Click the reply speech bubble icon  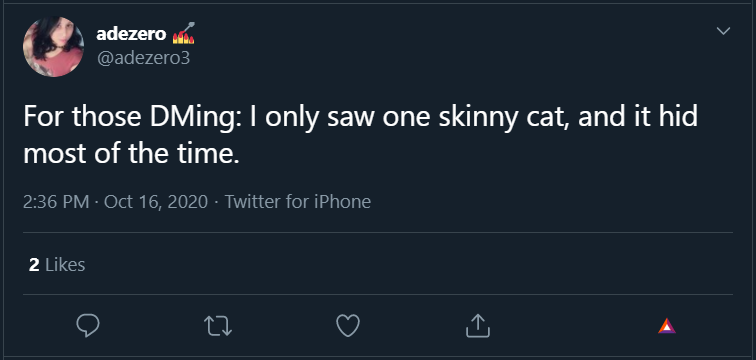(88, 326)
